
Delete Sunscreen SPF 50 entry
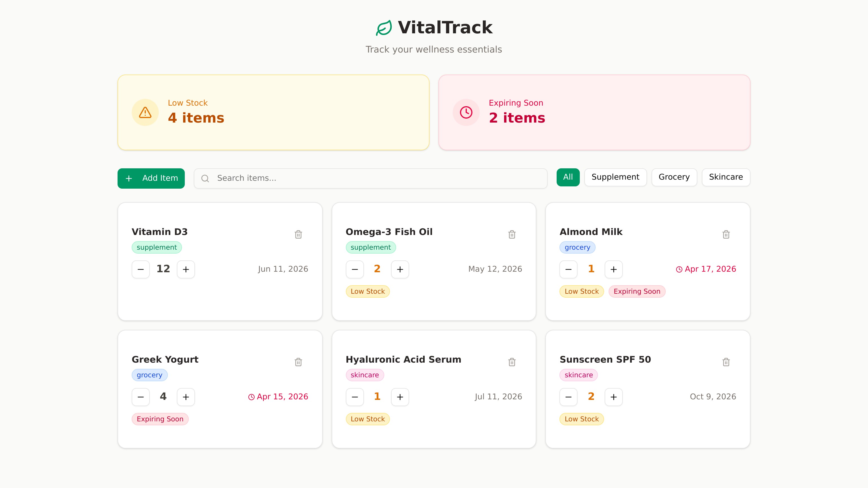[x=726, y=362]
